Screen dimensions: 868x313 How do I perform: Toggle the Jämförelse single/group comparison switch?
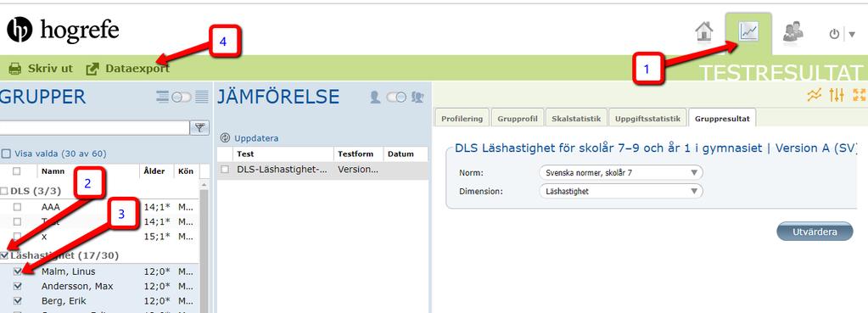pos(396,98)
